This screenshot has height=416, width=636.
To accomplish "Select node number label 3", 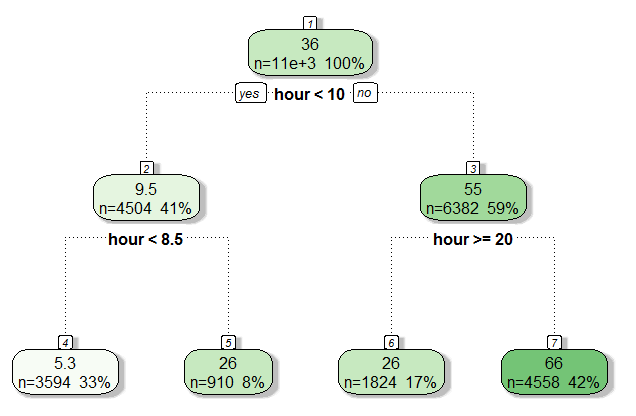I will click(473, 168).
